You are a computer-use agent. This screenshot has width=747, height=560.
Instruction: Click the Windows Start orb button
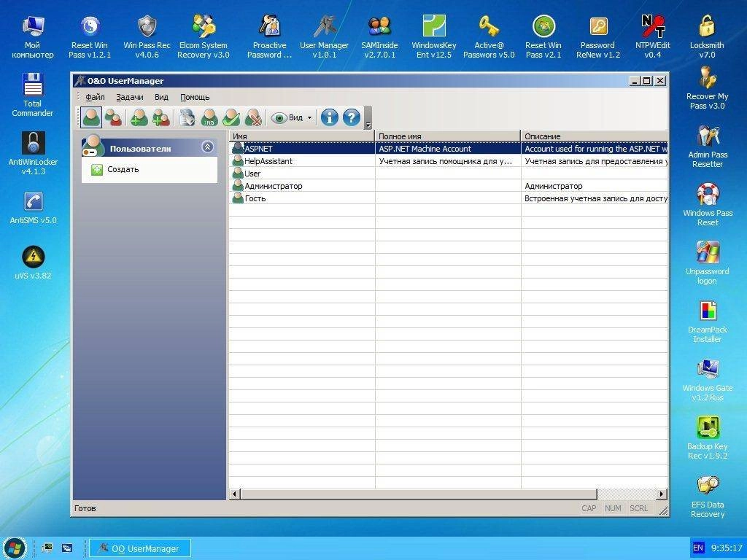(15, 548)
